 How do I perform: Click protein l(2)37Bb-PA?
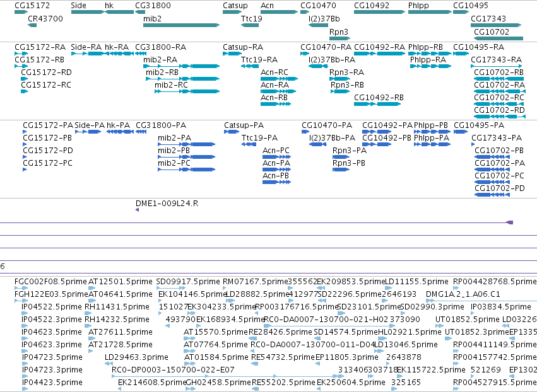click(332, 138)
